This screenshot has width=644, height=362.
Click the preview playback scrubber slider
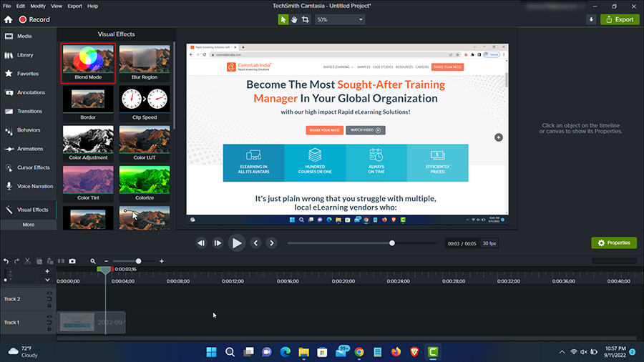(x=363, y=243)
